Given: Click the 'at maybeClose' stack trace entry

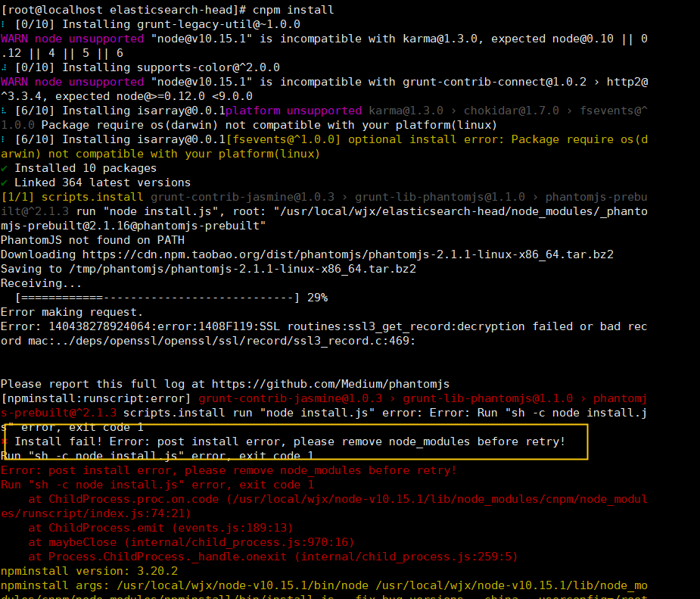Looking at the screenshot, I should pos(189,542).
